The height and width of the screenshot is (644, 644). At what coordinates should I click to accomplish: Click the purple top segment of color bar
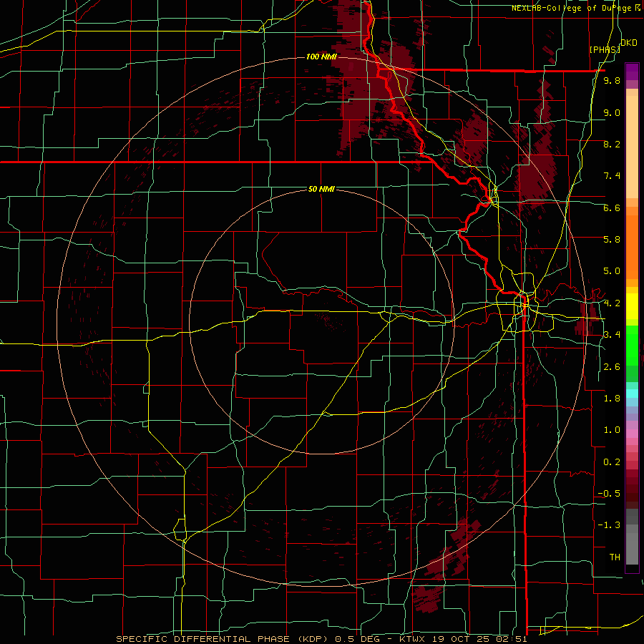click(x=632, y=72)
